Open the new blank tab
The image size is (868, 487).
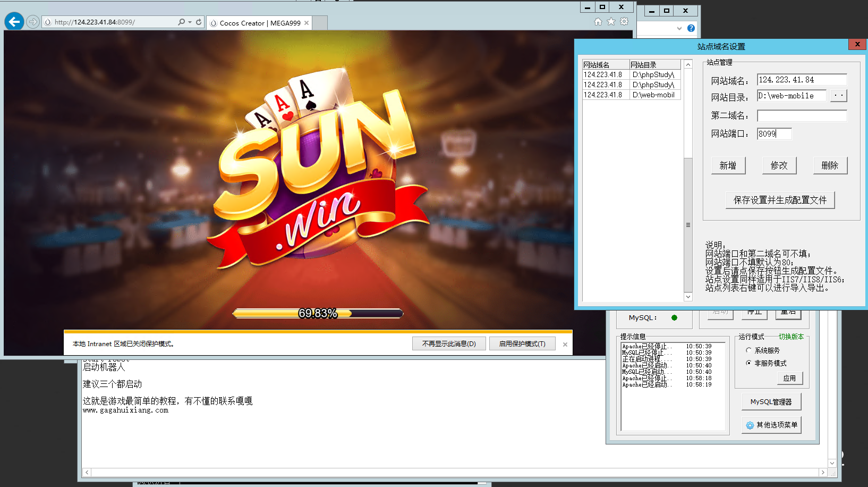coord(320,23)
